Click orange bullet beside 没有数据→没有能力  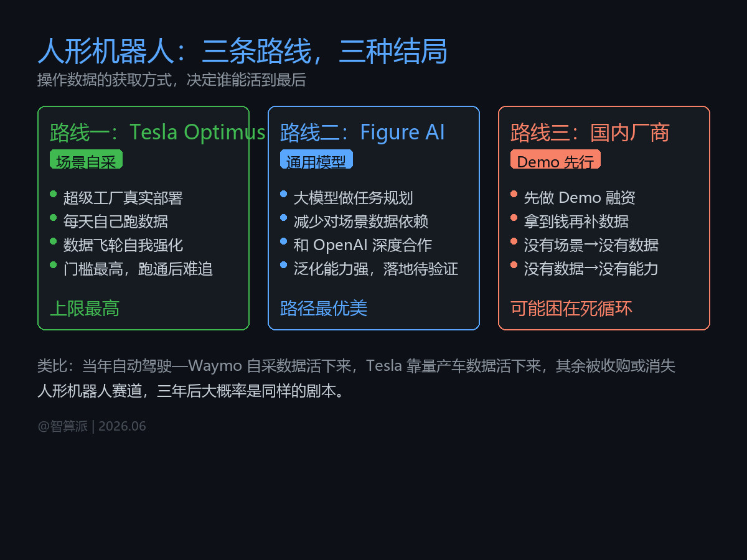(x=514, y=265)
